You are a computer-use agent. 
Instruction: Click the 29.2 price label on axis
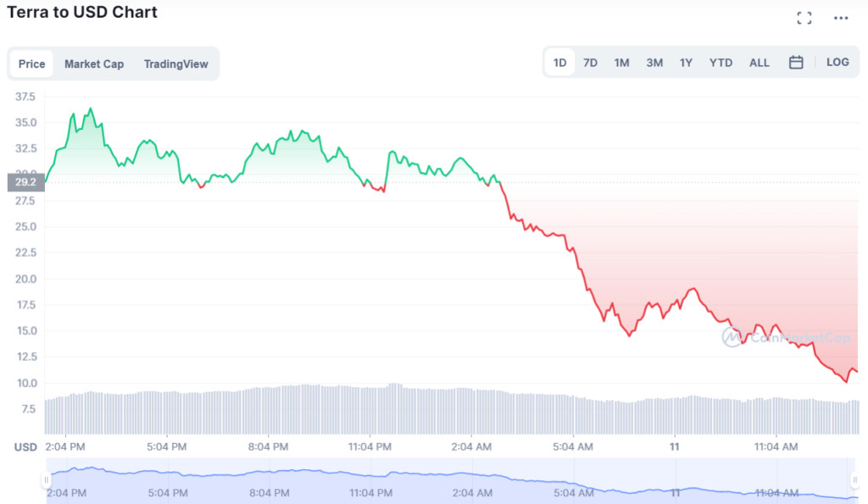(25, 182)
